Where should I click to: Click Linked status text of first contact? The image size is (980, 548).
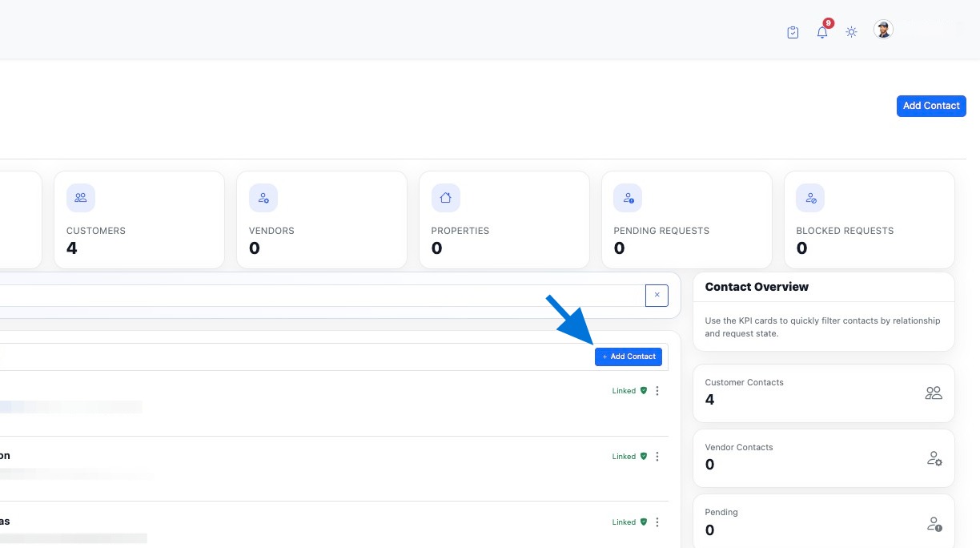[x=624, y=391]
